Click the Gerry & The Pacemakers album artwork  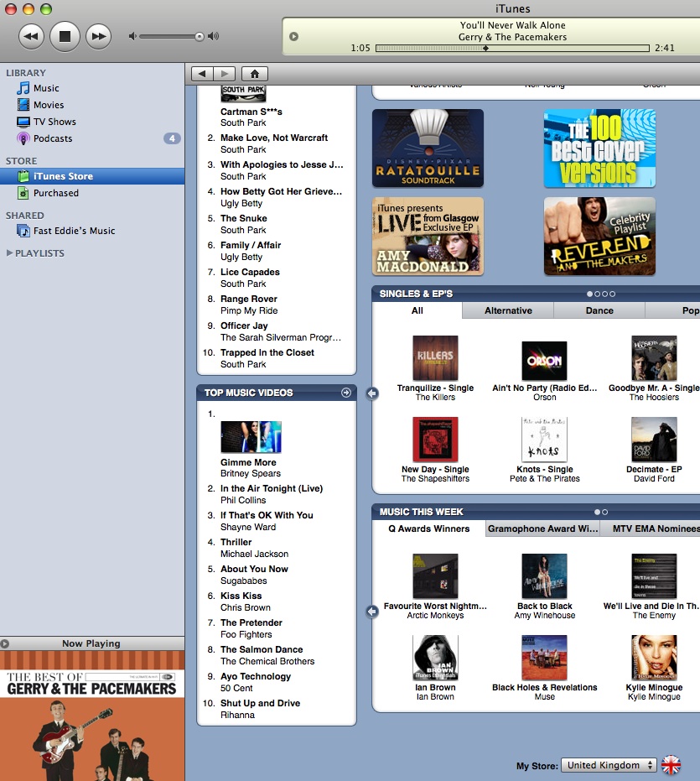coord(92,716)
